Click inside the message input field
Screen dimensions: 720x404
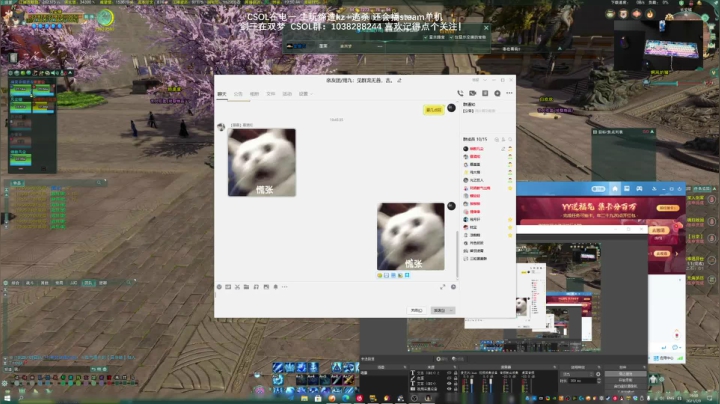tap(335, 298)
